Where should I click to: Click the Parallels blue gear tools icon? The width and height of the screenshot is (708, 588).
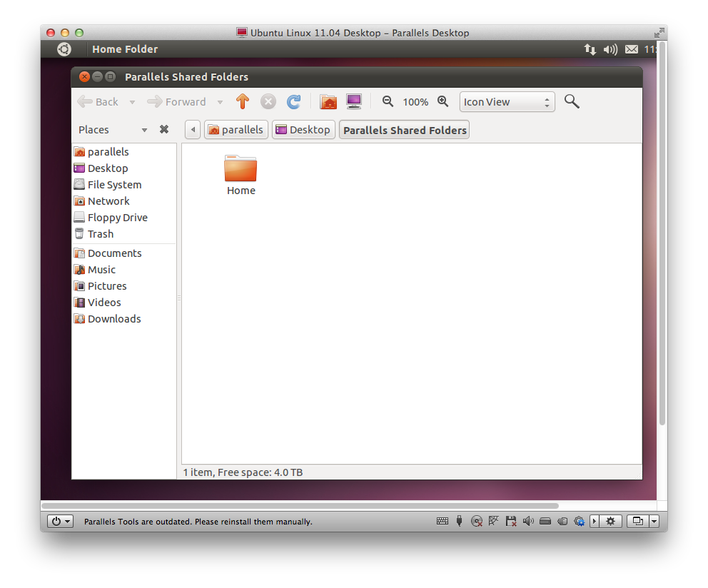[580, 521]
